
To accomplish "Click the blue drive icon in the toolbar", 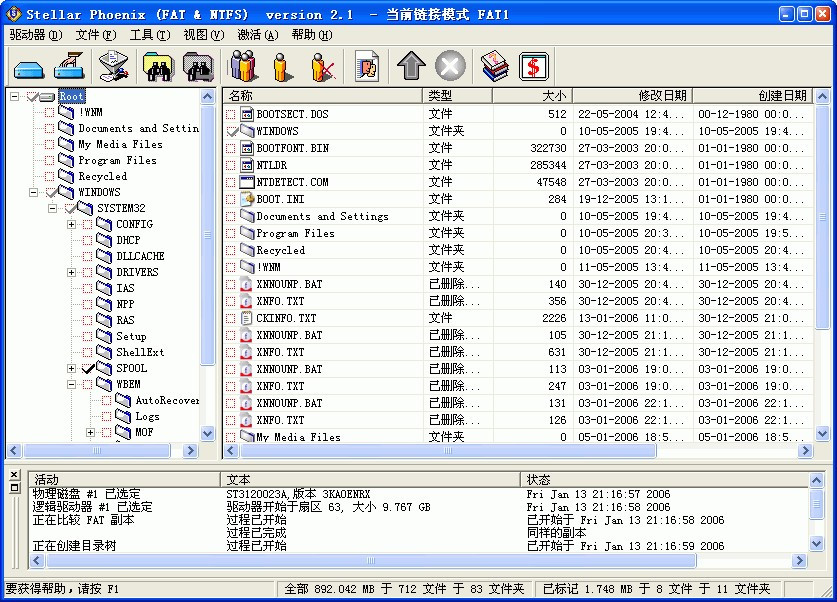I will click(x=29, y=68).
